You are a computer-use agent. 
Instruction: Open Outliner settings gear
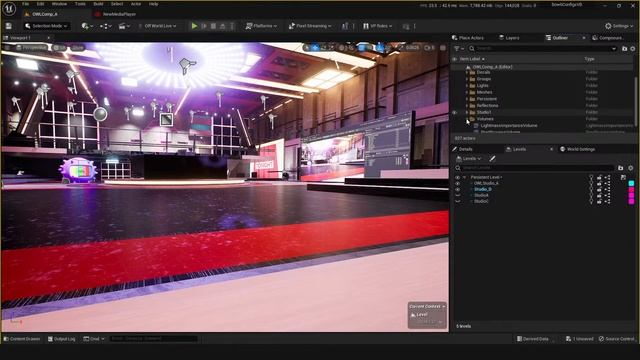click(x=633, y=49)
